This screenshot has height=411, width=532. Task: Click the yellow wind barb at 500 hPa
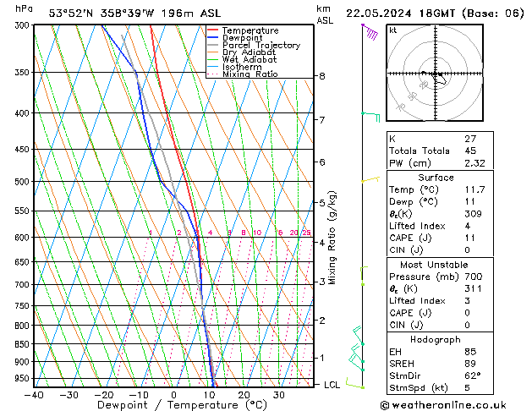point(370,179)
